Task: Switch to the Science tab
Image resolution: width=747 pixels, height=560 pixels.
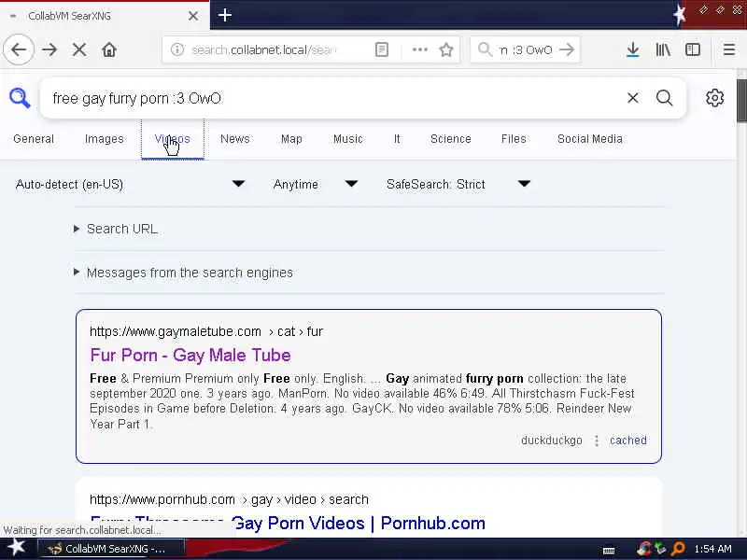Action: coord(451,139)
